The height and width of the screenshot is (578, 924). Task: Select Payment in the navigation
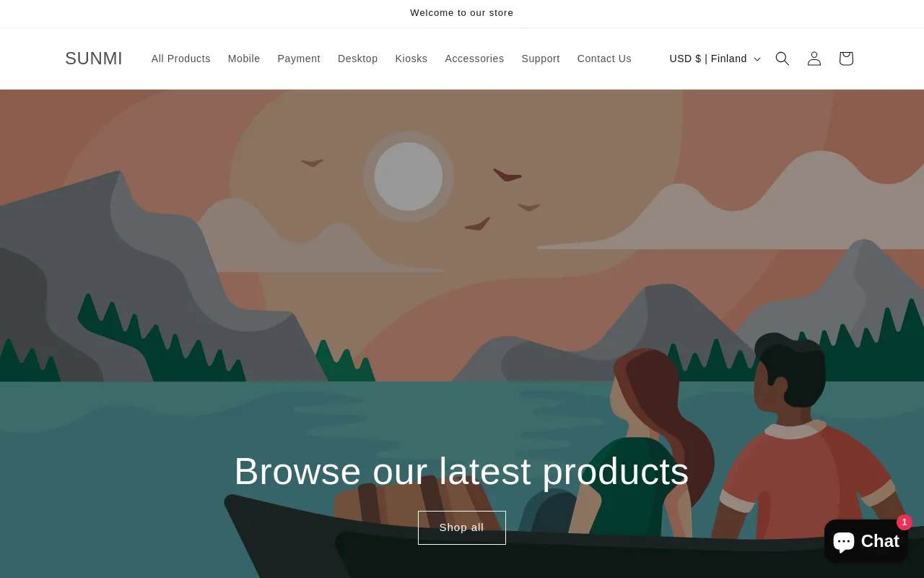299,59
